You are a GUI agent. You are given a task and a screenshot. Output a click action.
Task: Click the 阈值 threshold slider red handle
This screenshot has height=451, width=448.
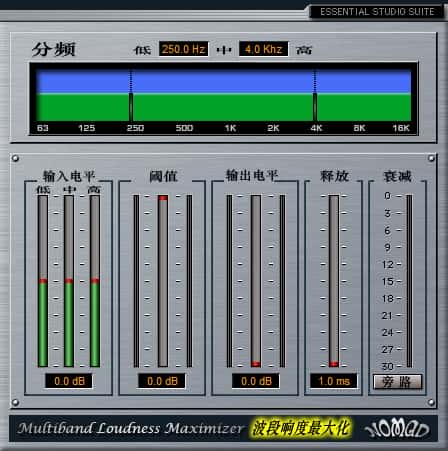tap(163, 198)
